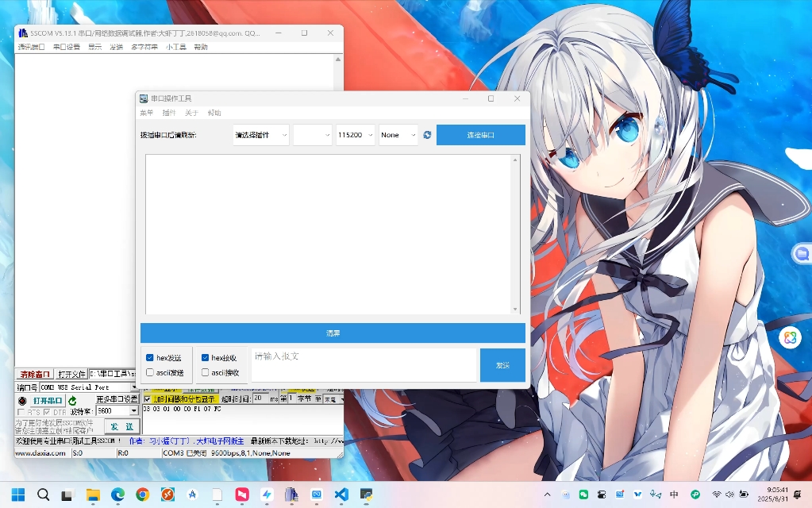Click the 串口操作工具 title bar app icon
812x508 pixels.
[x=144, y=98]
